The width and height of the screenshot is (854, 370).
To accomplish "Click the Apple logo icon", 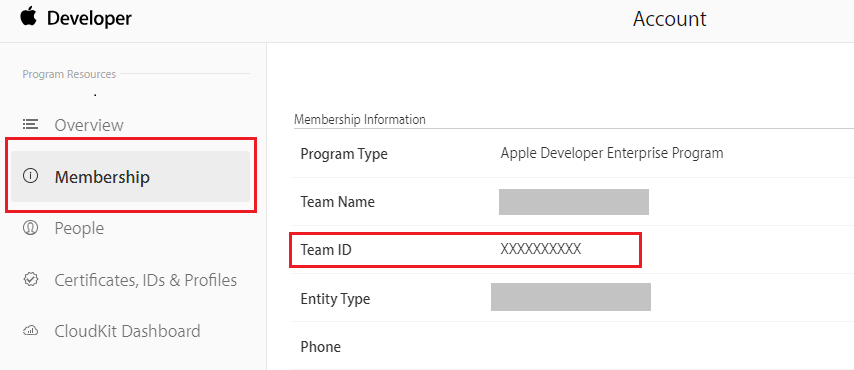I will (x=30, y=17).
